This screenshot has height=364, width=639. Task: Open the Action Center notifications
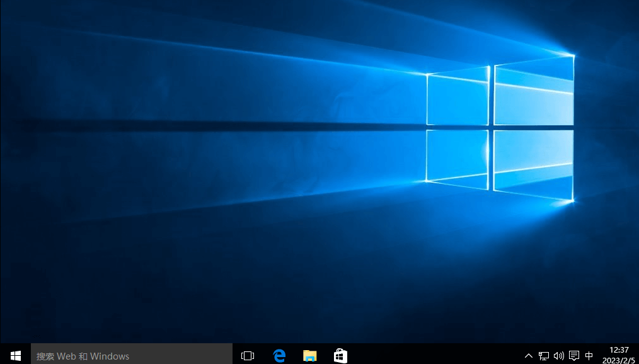pyautogui.click(x=574, y=355)
